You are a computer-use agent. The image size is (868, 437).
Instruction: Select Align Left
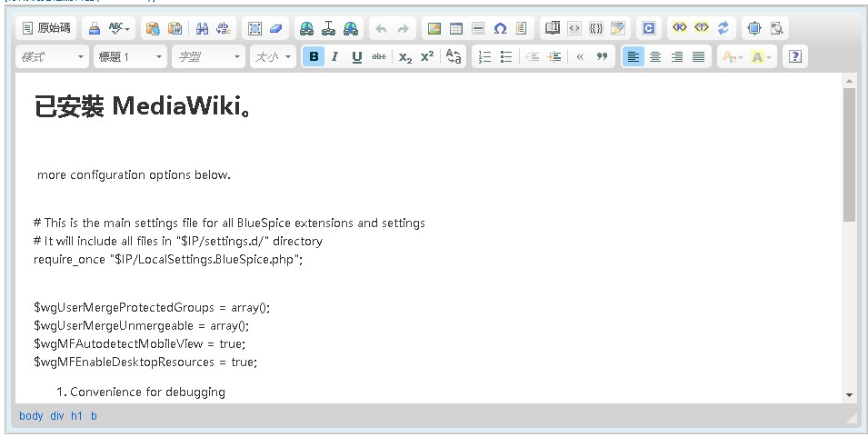tap(634, 56)
